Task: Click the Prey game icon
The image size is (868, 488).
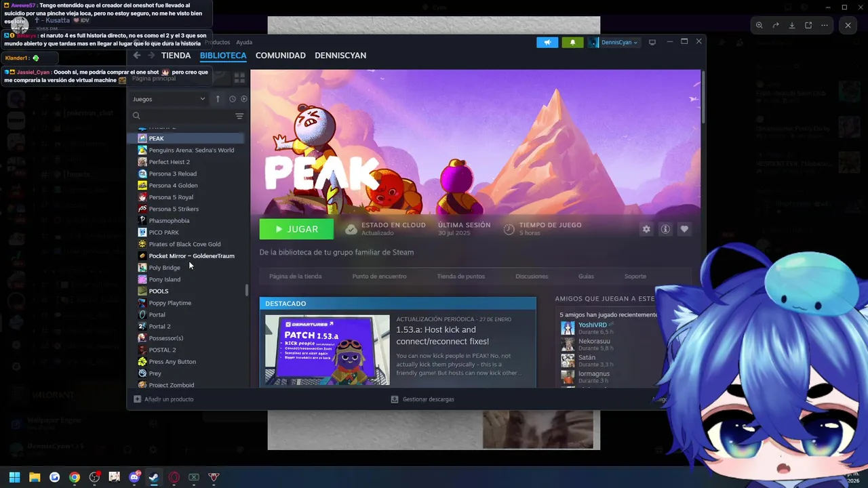Action: click(x=142, y=373)
